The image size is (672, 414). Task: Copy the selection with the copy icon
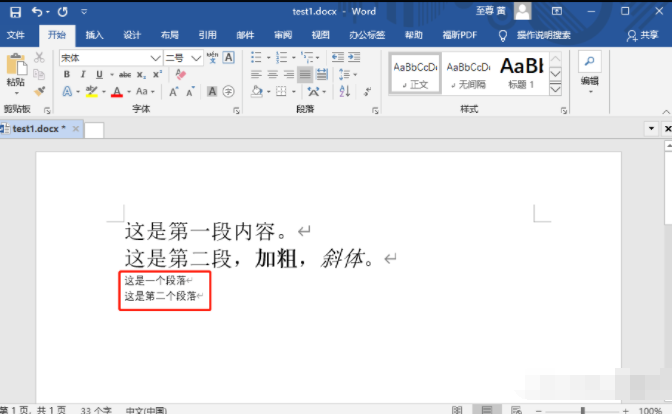[39, 74]
